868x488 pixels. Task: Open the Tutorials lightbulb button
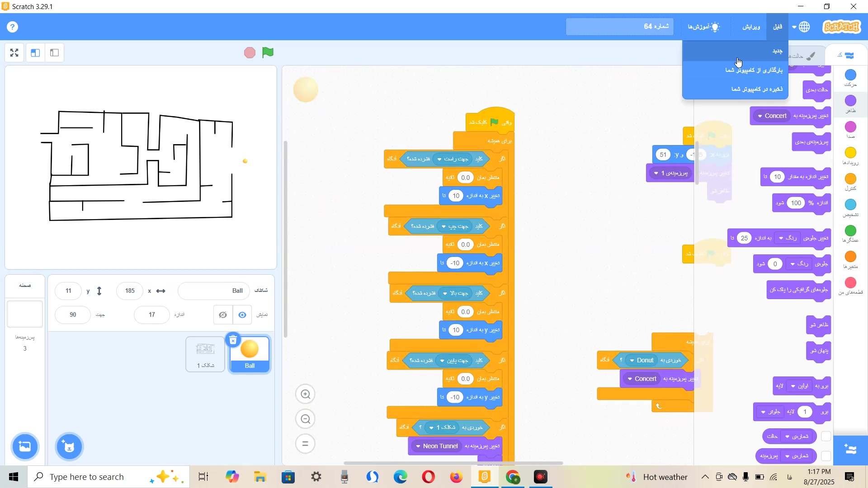point(703,27)
